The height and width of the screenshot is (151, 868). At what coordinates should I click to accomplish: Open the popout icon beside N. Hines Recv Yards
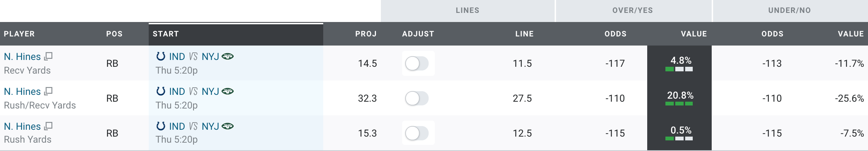click(x=48, y=57)
